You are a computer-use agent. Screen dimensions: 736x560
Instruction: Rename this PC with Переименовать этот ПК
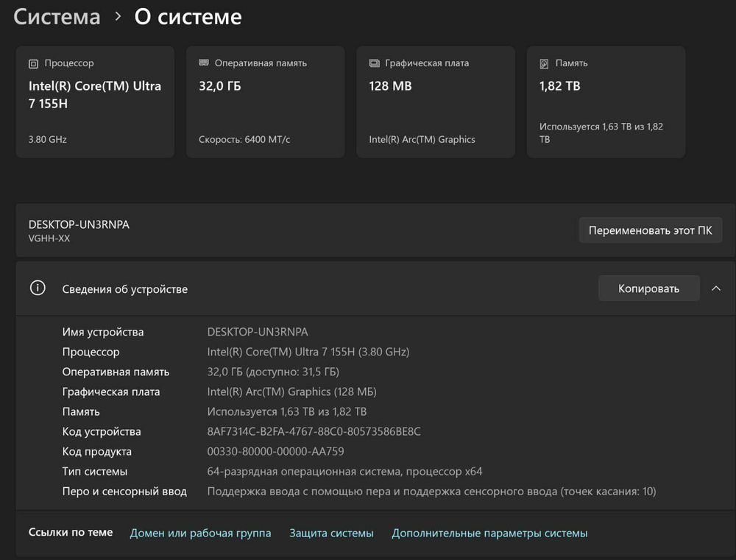(650, 230)
